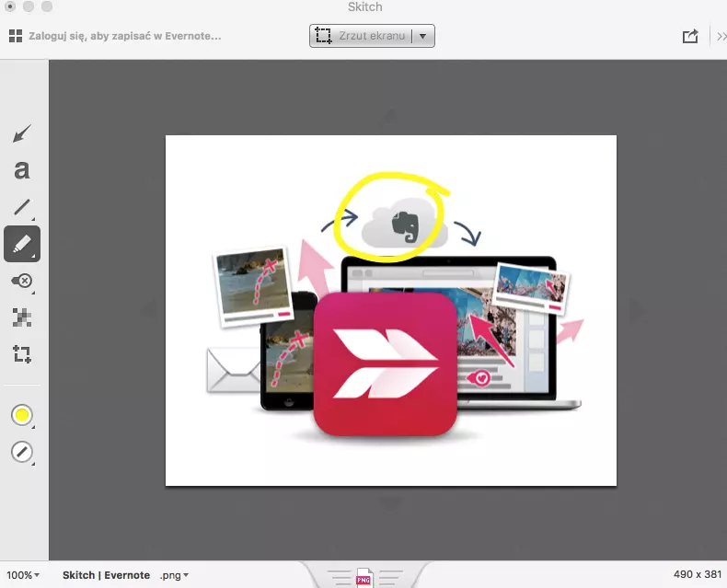Click the Share export icon
The height and width of the screenshot is (588, 727).
pos(690,36)
